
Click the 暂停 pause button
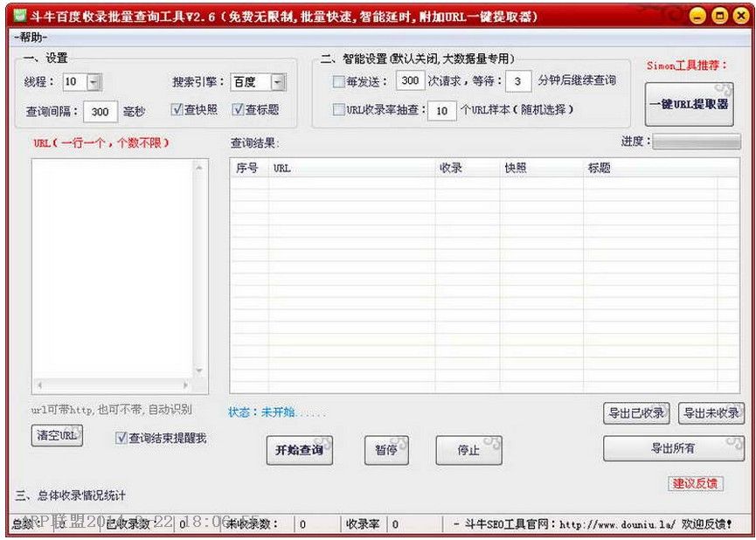click(385, 451)
